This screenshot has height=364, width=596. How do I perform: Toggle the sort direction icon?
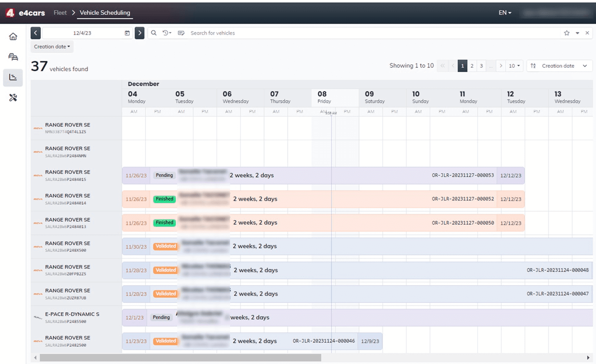pos(533,66)
